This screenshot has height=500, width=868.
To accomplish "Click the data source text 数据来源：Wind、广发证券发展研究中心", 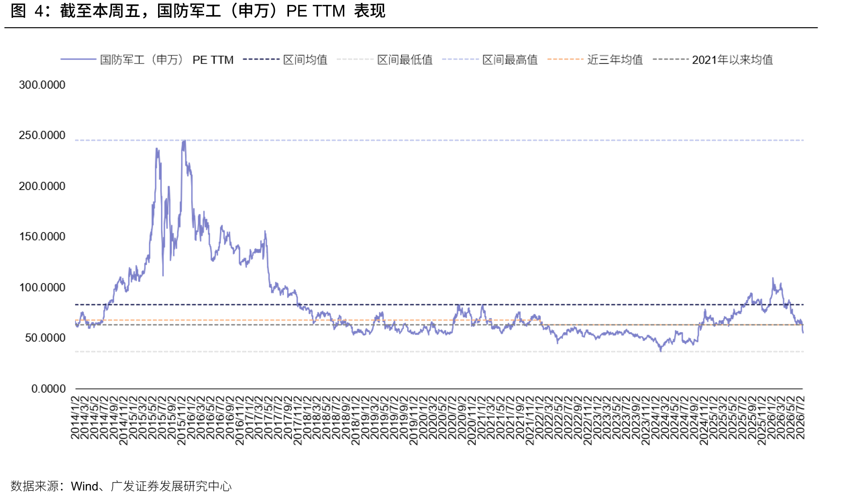I will [121, 486].
